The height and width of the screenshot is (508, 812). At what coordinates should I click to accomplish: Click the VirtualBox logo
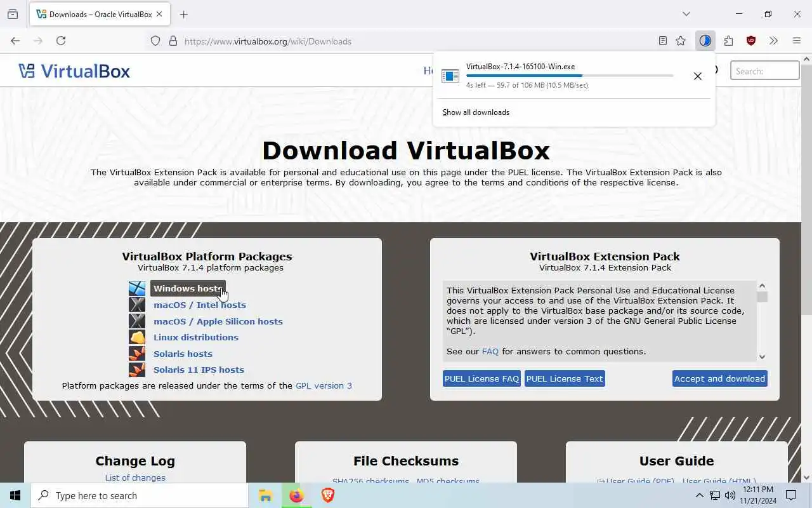[x=74, y=70]
